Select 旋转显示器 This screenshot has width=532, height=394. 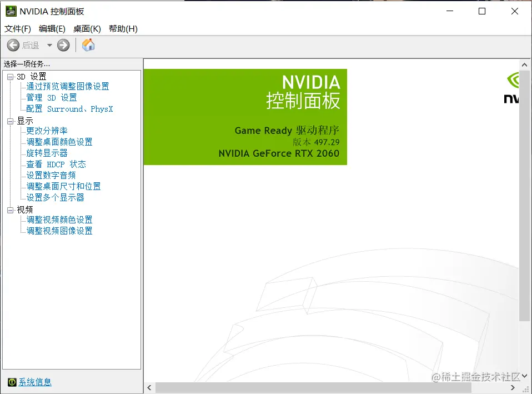click(47, 153)
